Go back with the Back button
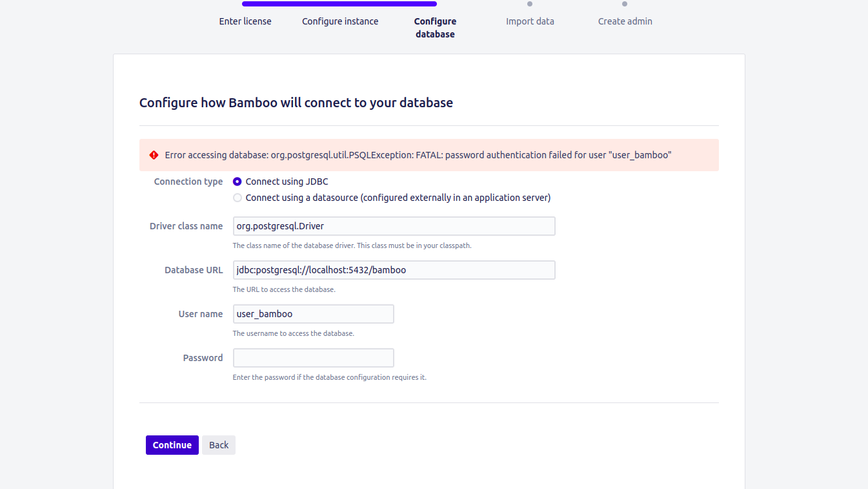The width and height of the screenshot is (868, 489). point(219,445)
